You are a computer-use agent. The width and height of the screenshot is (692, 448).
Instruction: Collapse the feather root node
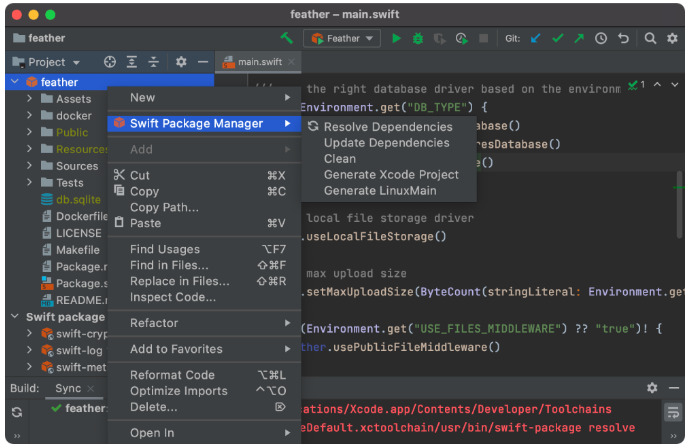click(15, 81)
